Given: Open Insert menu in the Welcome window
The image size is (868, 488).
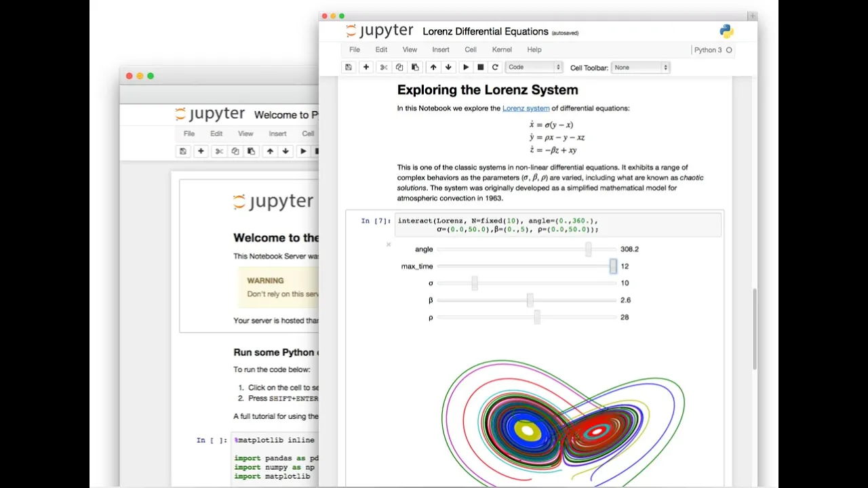Looking at the screenshot, I should pyautogui.click(x=277, y=134).
